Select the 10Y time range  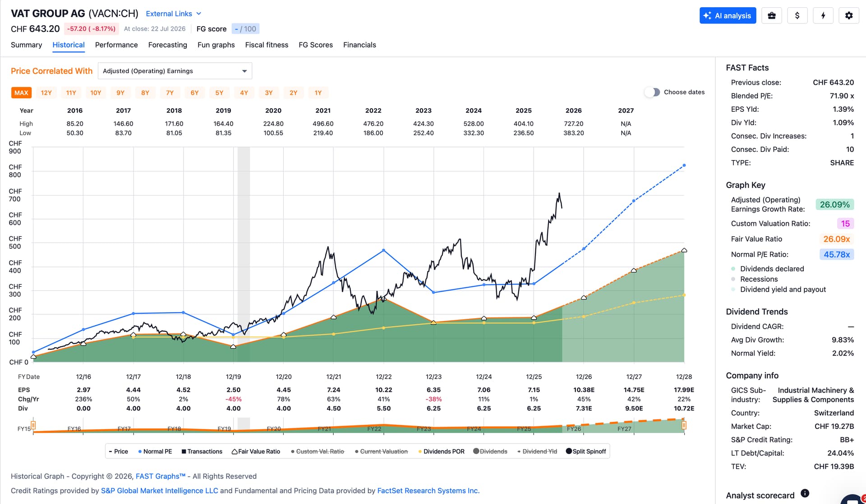96,93
